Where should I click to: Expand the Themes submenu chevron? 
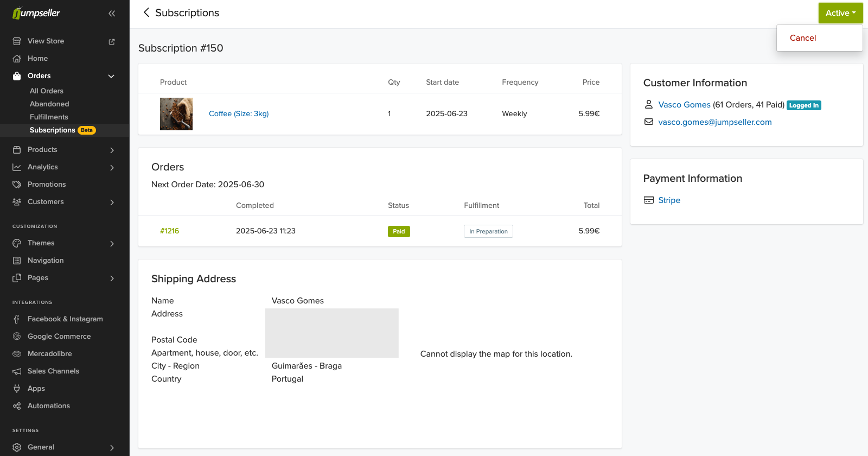point(112,243)
